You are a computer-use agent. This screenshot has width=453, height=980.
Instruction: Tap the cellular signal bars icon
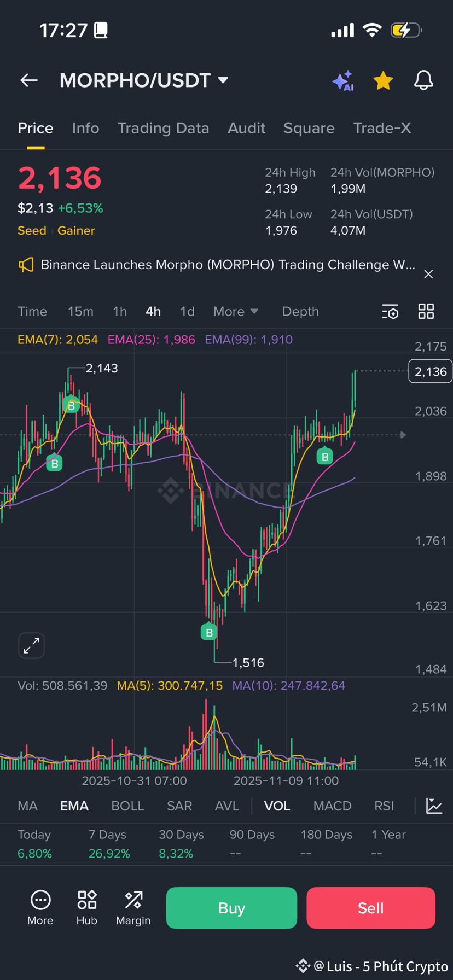coord(342,31)
